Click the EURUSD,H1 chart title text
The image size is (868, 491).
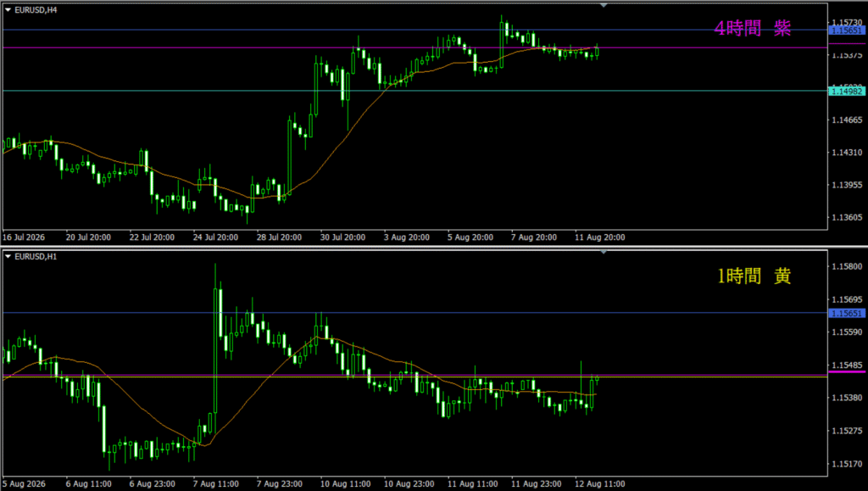(36, 257)
